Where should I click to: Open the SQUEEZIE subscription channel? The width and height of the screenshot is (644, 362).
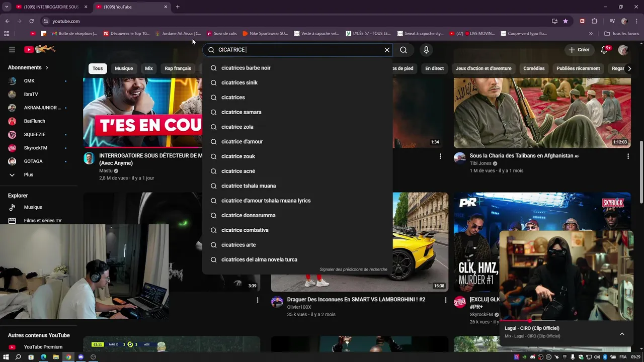pyautogui.click(x=38, y=134)
